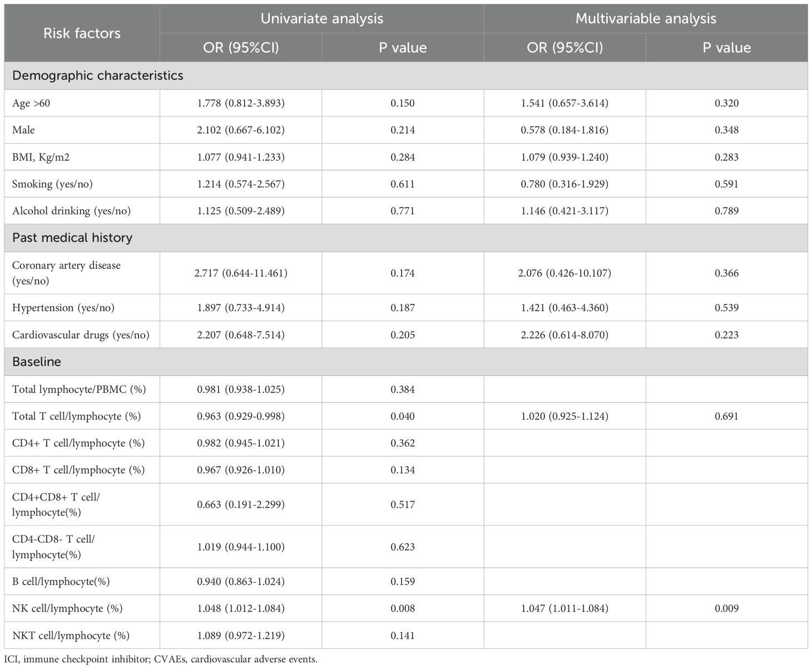This screenshot has height=669, width=812.
Task: Click value '0.578 (0.184-1.816)'
Action: 565,130
